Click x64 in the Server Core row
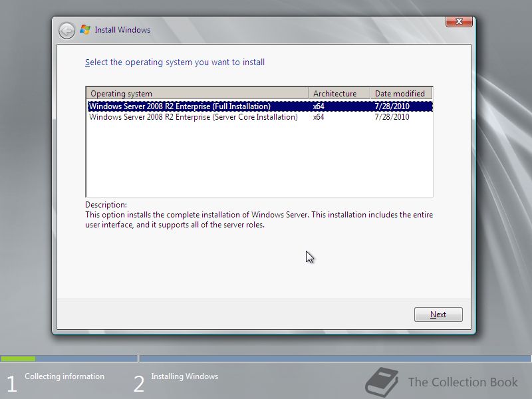This screenshot has width=532, height=399. click(319, 117)
